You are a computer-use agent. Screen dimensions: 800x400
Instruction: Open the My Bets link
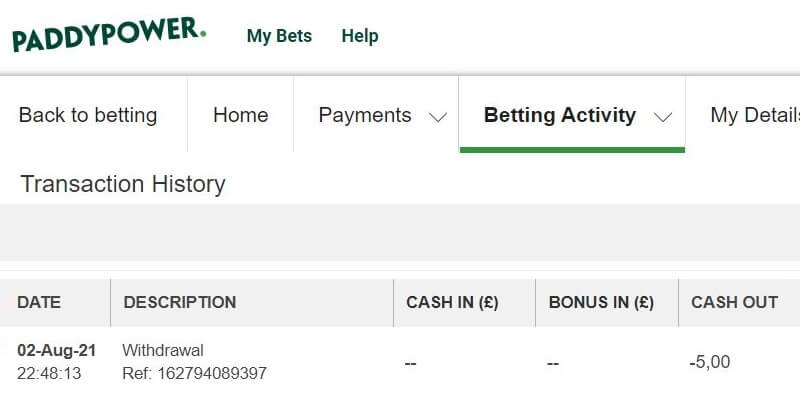[x=279, y=36]
